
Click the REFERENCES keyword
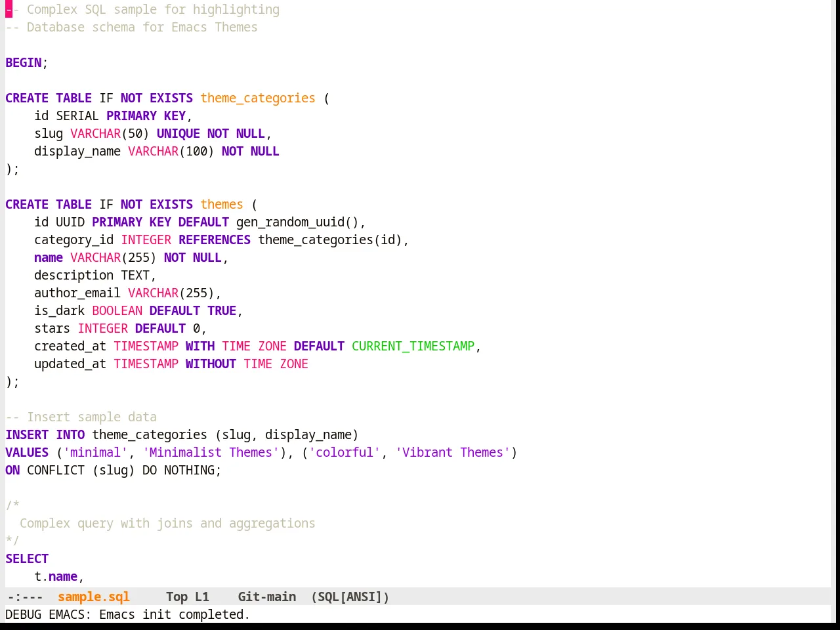pos(215,240)
